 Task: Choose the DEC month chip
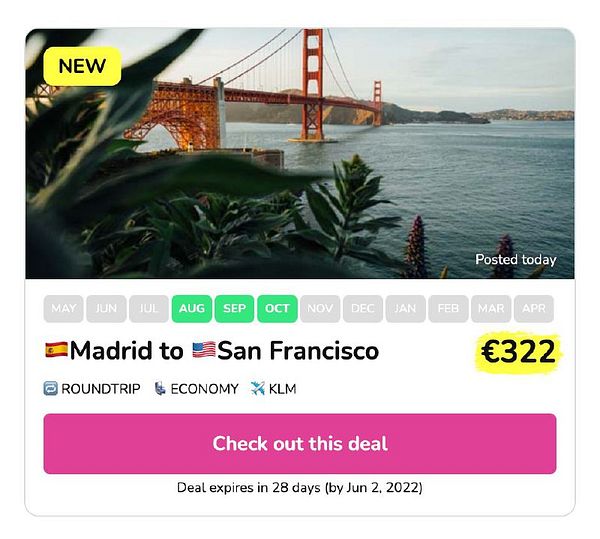[x=363, y=309]
